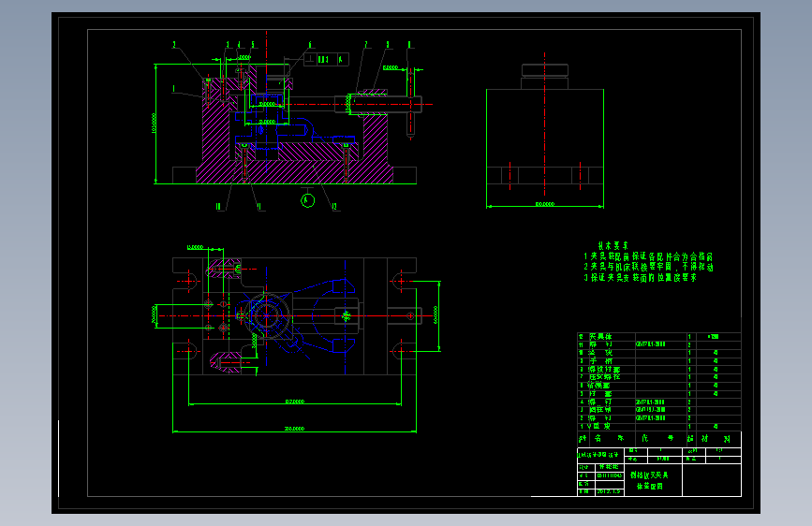Pick the vertical height dimension of section view
This screenshot has height=526, width=812.
point(155,124)
